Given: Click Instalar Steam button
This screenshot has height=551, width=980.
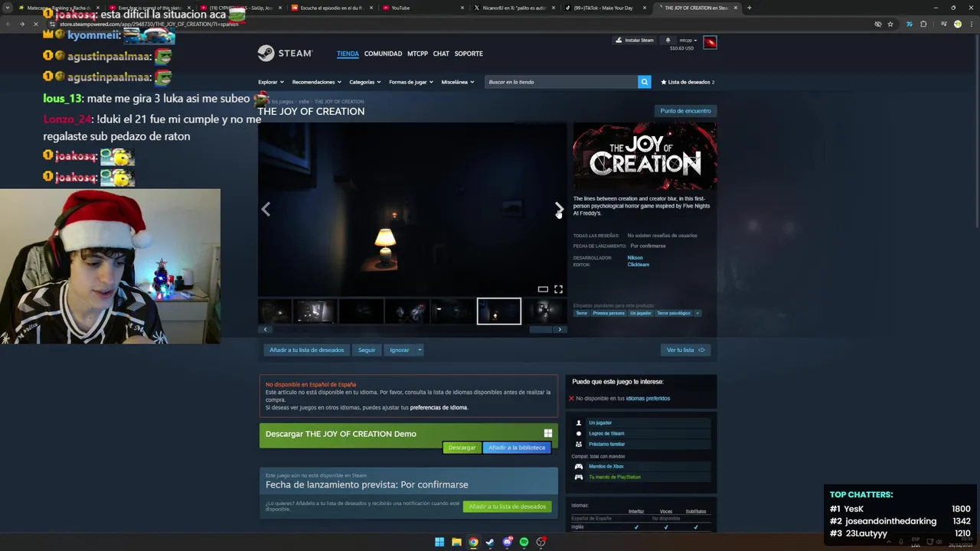Looking at the screenshot, I should pos(635,40).
